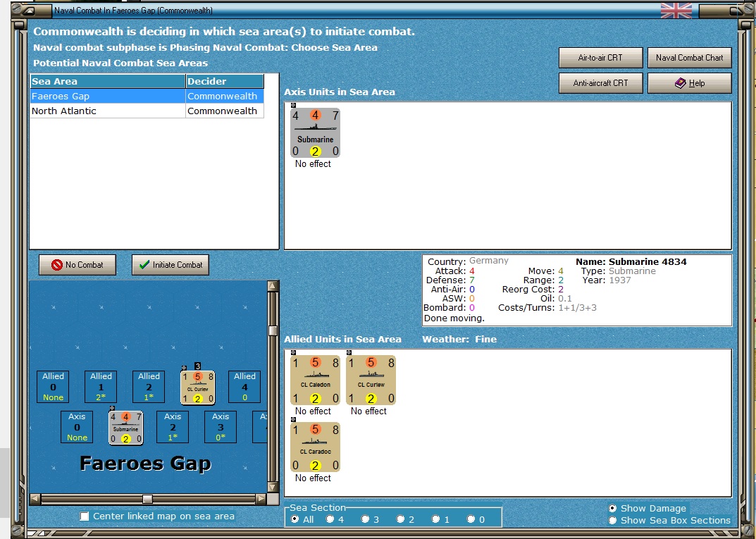
Task: Click the Submarine counter on the Faeroes Gap map
Action: coord(126,428)
